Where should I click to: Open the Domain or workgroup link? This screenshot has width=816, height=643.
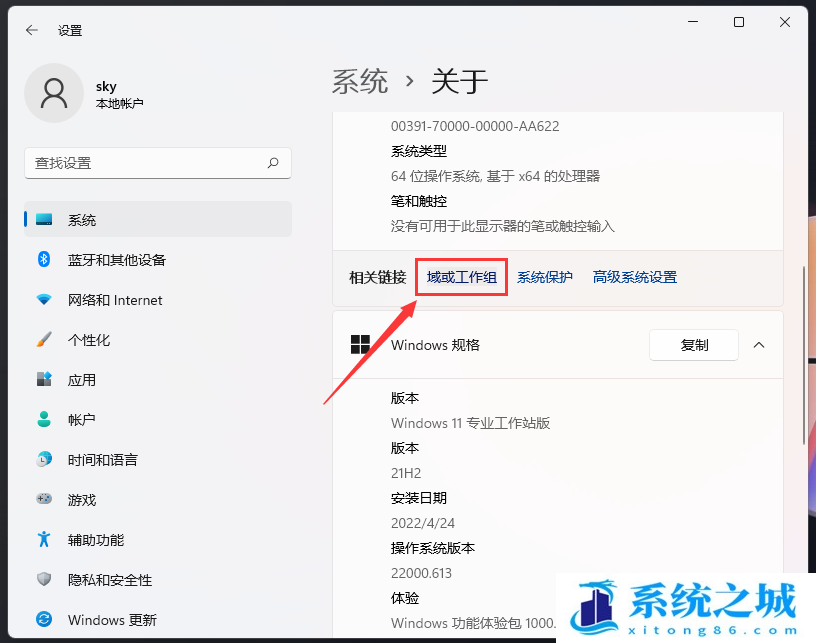click(x=461, y=277)
